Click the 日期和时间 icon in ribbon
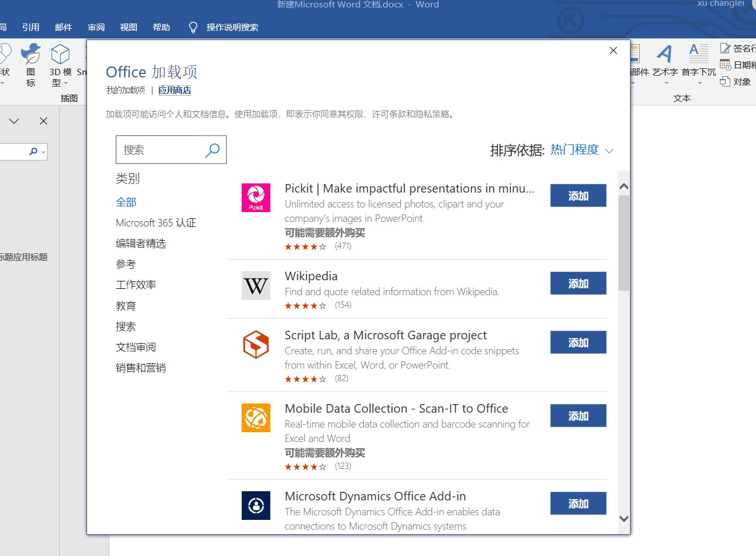 725,65
